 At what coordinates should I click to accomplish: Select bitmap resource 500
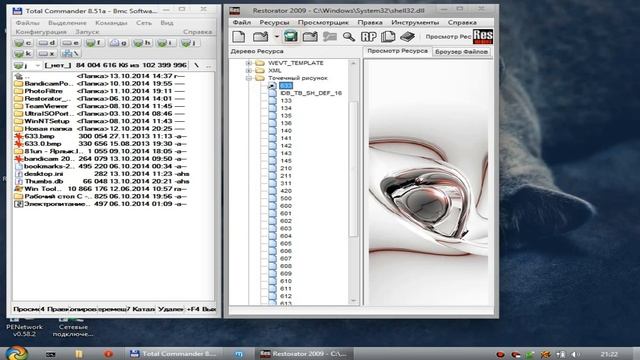(x=286, y=198)
